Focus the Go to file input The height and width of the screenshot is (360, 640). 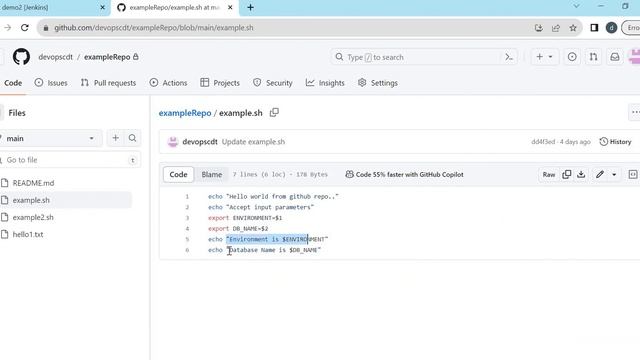(69, 160)
